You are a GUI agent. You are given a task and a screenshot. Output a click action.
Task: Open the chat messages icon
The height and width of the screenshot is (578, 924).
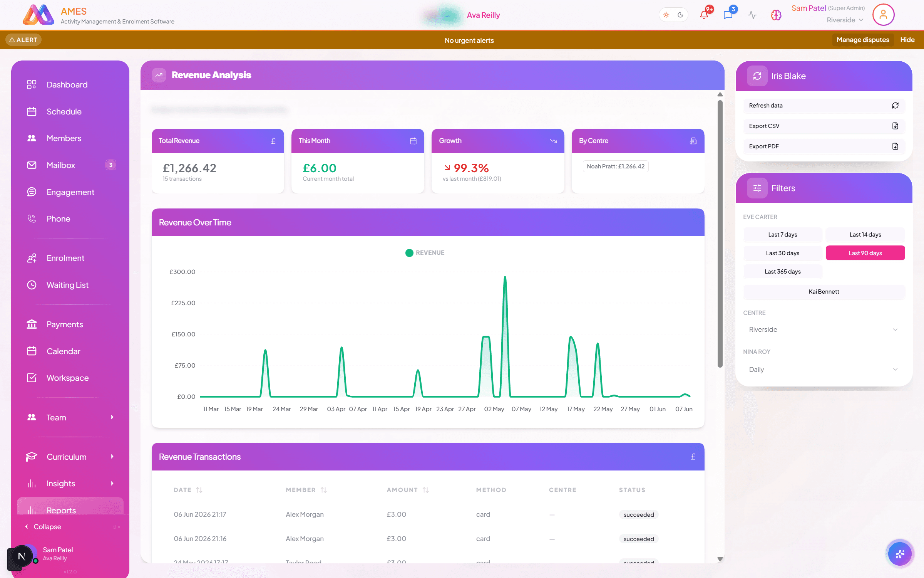(x=728, y=15)
